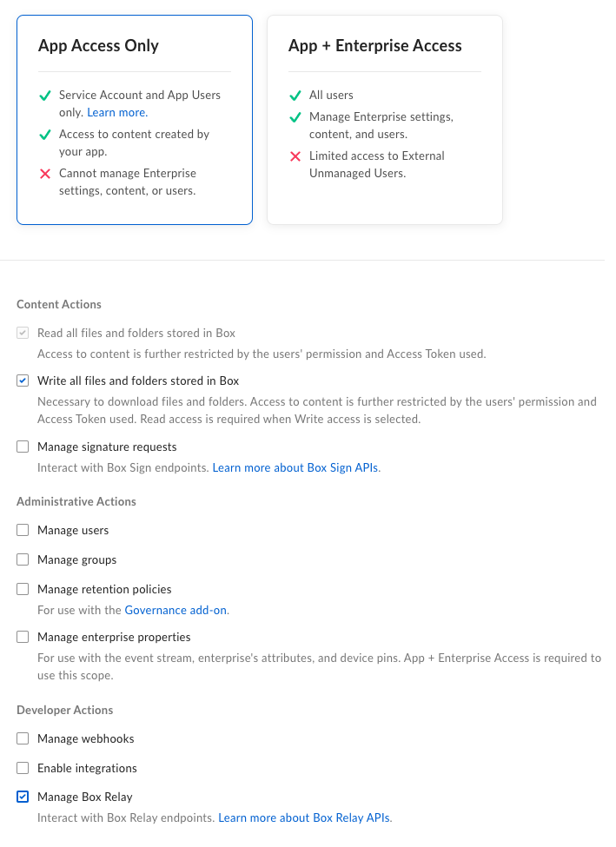The width and height of the screenshot is (616, 847).
Task: Click green check beside Service Account text
Action: [45, 96]
